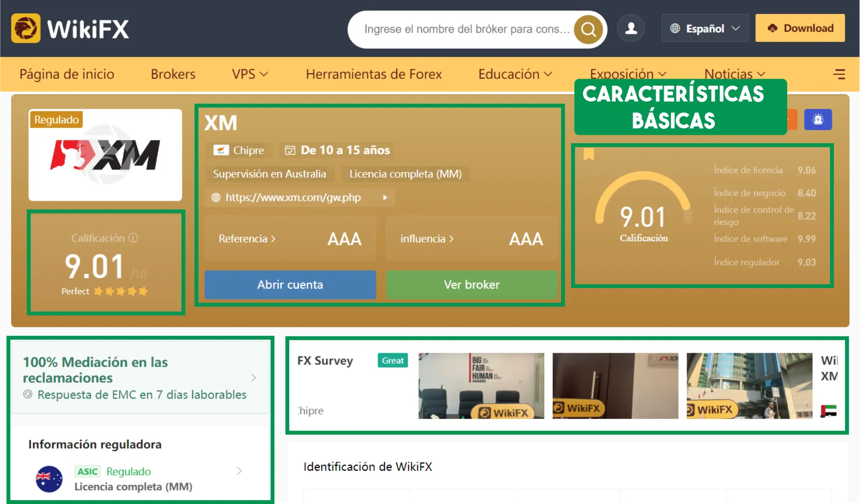
Task: Click the Chipre flag icon
Action: (221, 150)
